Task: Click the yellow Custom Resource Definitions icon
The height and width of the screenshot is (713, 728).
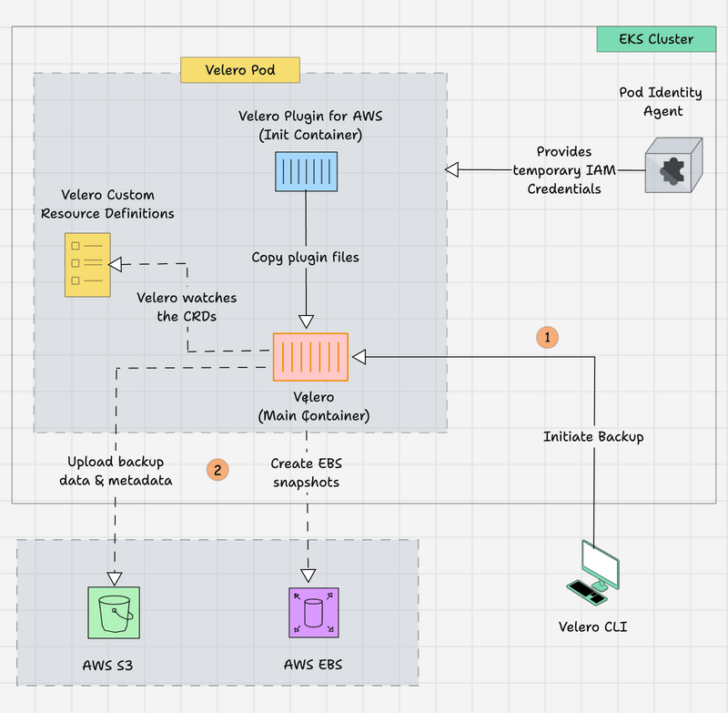Action: tap(87, 265)
